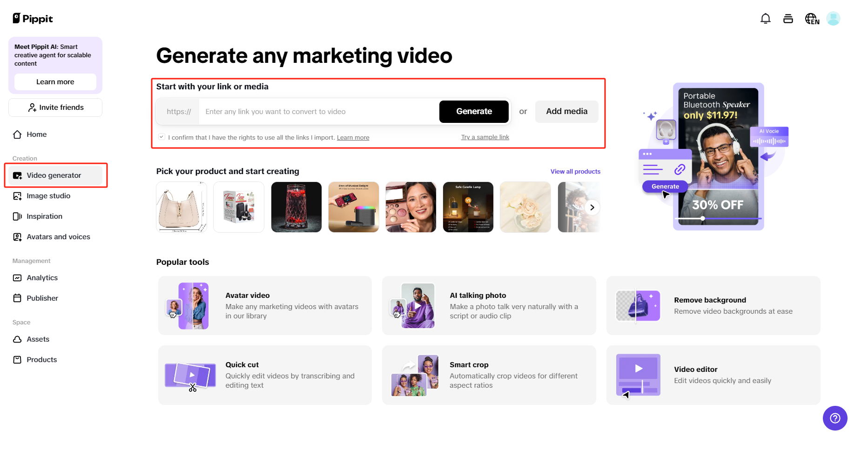This screenshot has height=451, width=868.
Task: Select Avatars and voices
Action: click(x=58, y=236)
